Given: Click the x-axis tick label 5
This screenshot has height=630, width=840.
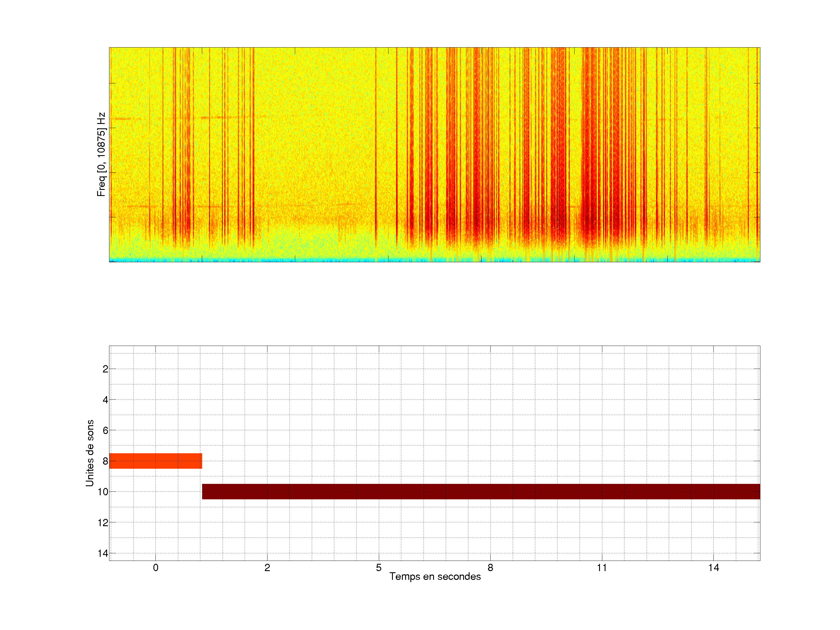Looking at the screenshot, I should [x=379, y=568].
